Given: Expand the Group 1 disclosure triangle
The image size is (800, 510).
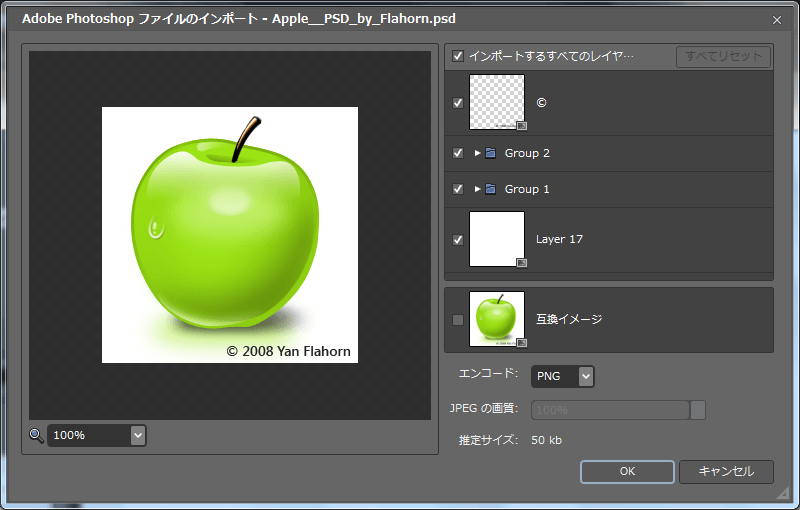Looking at the screenshot, I should [478, 189].
